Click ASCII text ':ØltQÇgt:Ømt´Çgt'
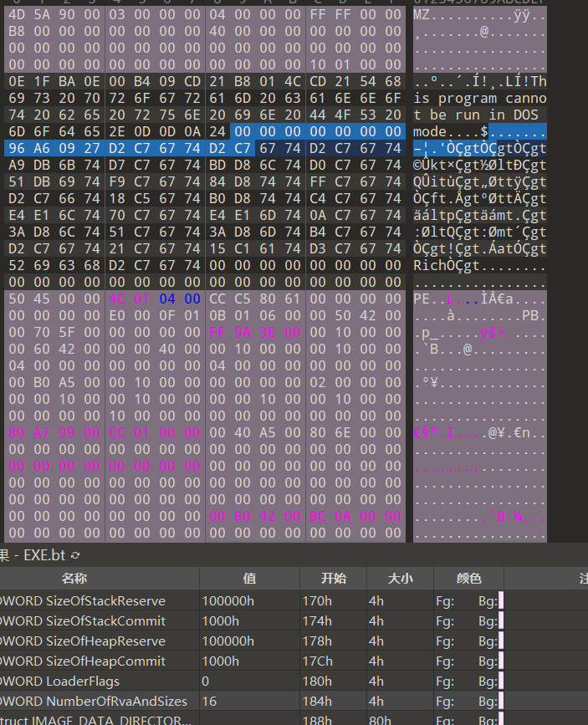The image size is (588, 725). (480, 232)
